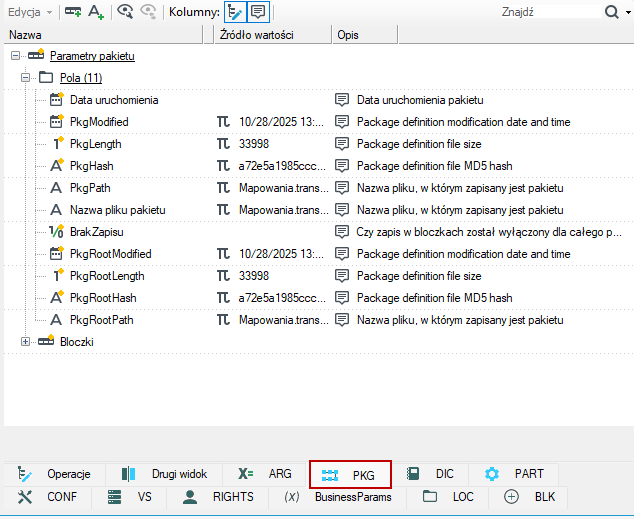
Task: Click the PkgLength value 33998
Action: coord(254,144)
